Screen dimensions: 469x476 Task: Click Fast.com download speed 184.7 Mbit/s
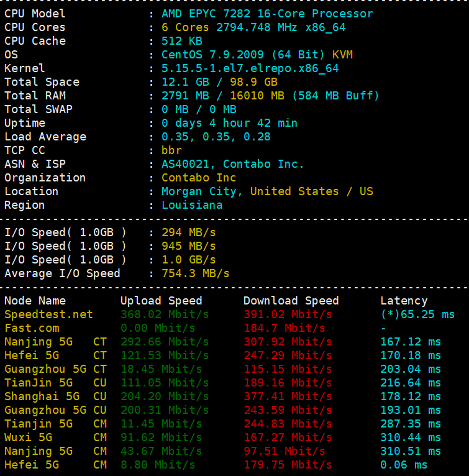pos(285,328)
